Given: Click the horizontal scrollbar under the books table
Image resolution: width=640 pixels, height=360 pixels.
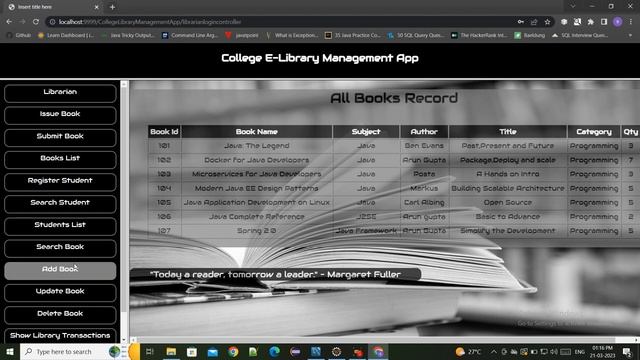Looking at the screenshot, I should coord(376,340).
